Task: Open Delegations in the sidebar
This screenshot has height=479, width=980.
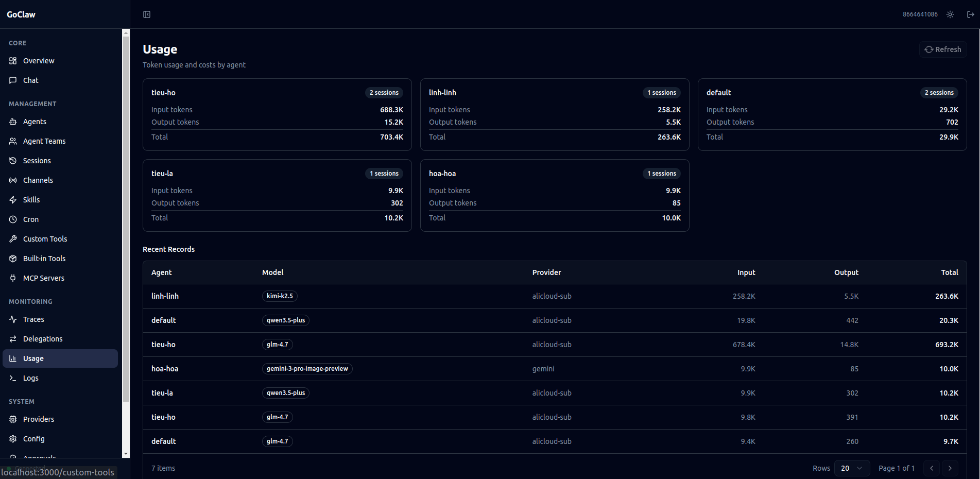Action: tap(43, 339)
